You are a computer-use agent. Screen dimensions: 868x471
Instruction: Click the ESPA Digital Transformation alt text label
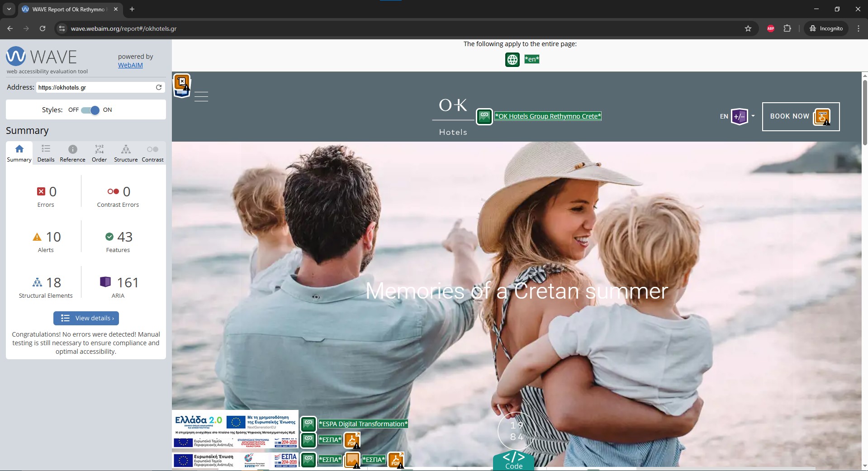(363, 424)
